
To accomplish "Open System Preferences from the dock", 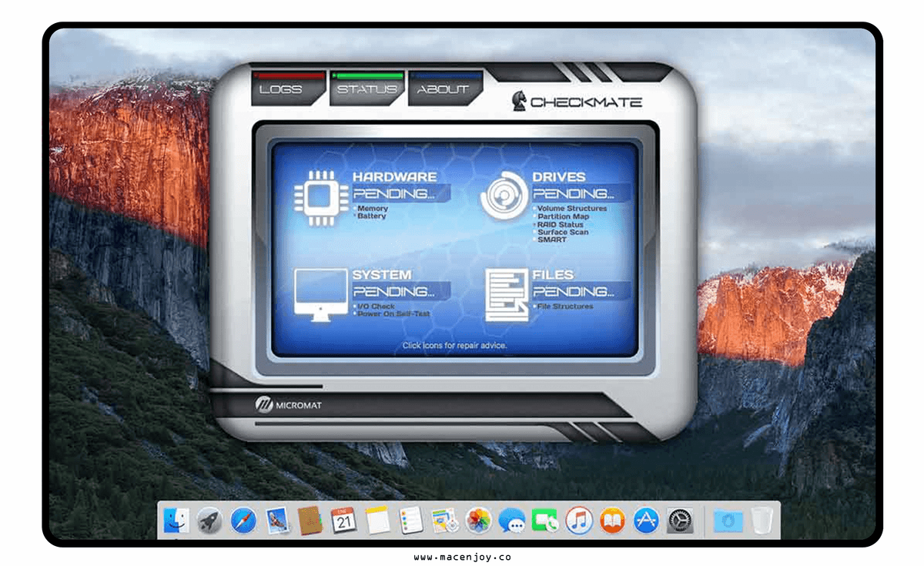I will coord(680,521).
